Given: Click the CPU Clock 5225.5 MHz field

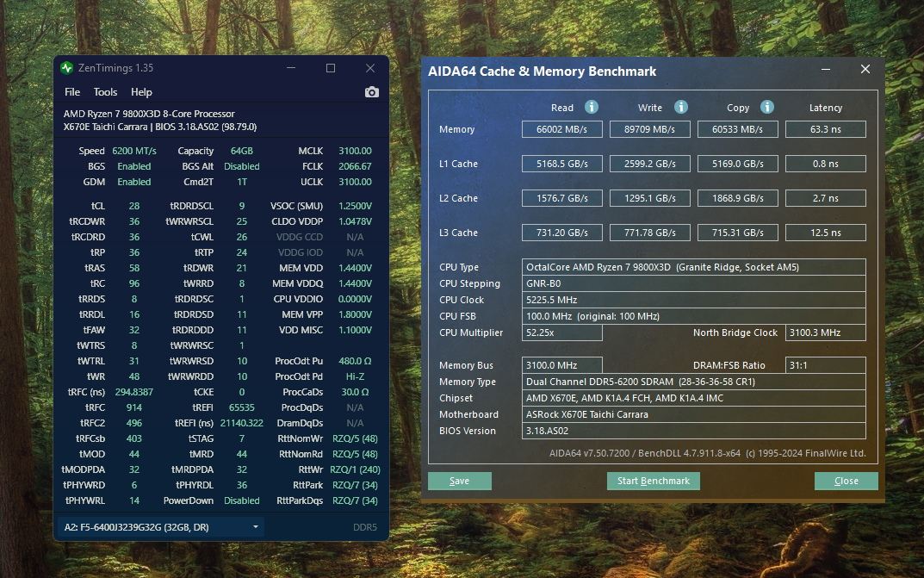Looking at the screenshot, I should (x=693, y=300).
